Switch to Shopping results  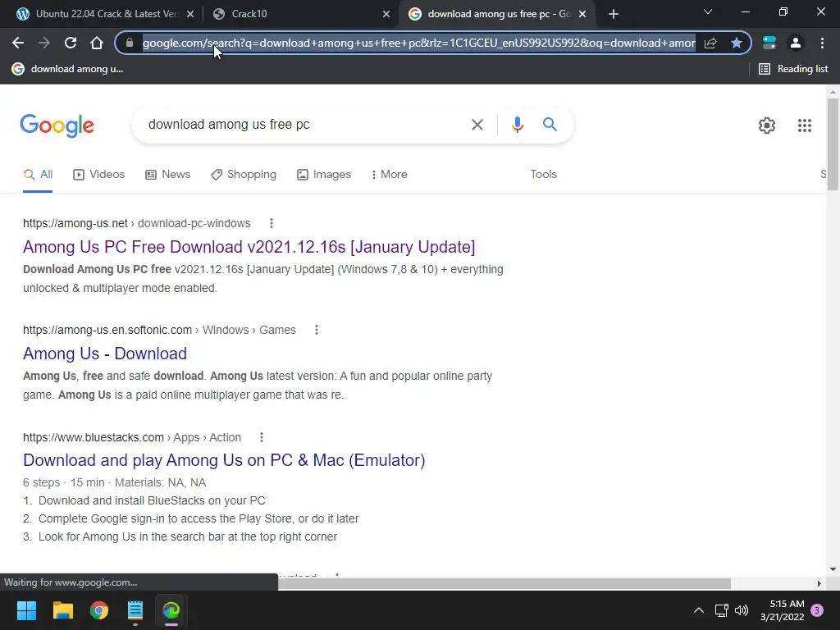pos(244,175)
